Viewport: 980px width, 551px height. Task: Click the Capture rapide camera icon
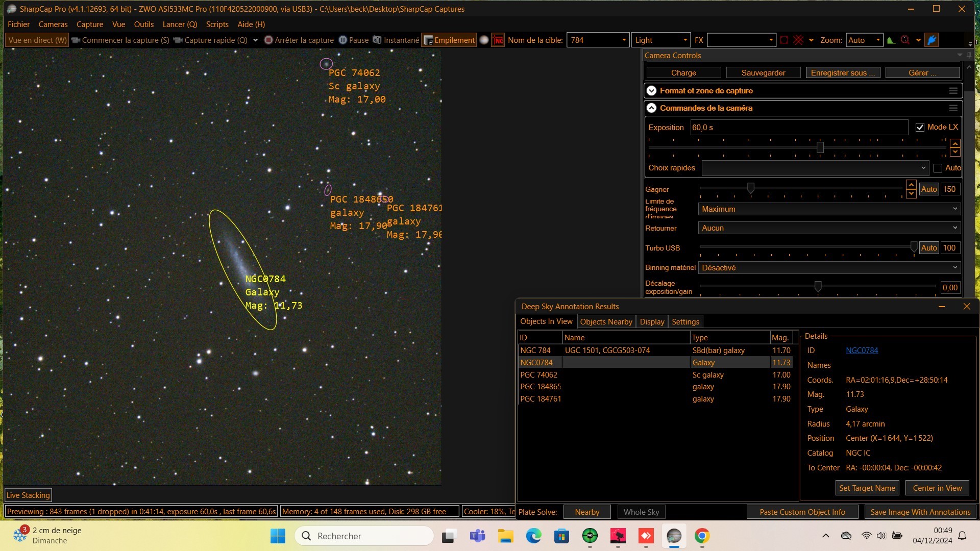[x=178, y=40]
